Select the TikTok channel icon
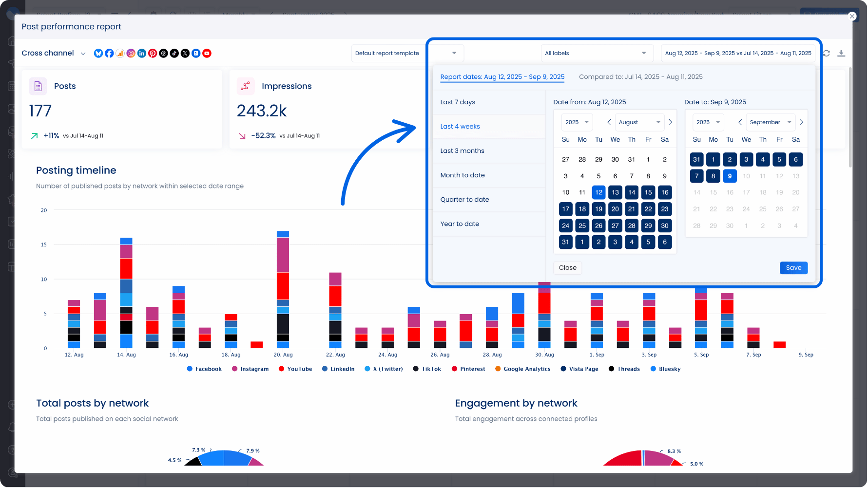This screenshot has height=488, width=868. (x=174, y=53)
